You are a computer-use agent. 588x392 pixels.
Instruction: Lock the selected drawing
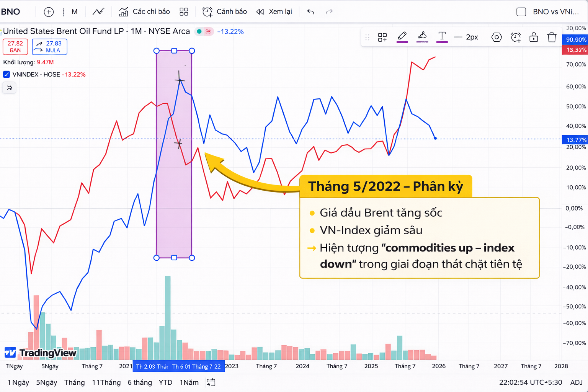coord(534,37)
